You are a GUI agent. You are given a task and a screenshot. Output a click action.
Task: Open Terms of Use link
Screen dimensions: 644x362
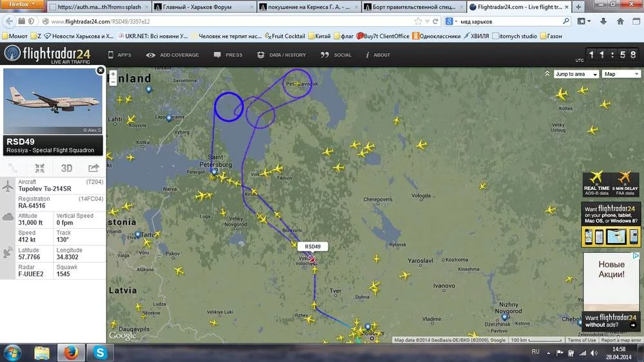[581, 340]
